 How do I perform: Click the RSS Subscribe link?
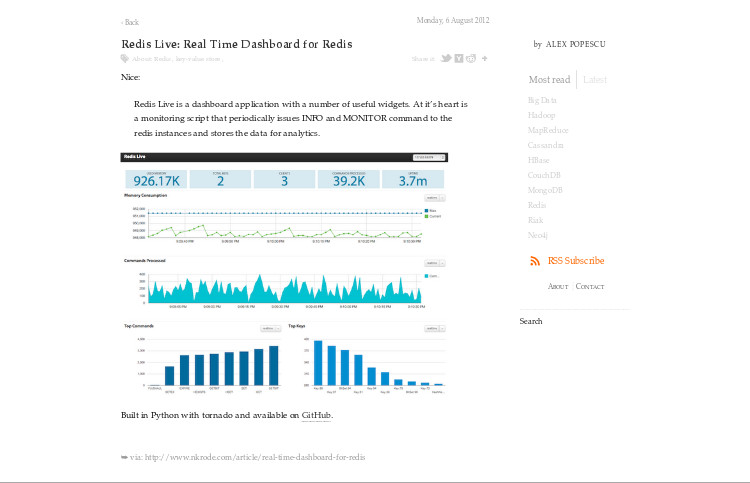point(575,261)
